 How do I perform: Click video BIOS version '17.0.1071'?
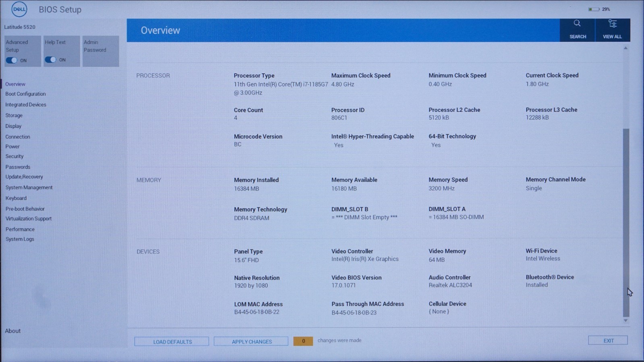click(344, 285)
